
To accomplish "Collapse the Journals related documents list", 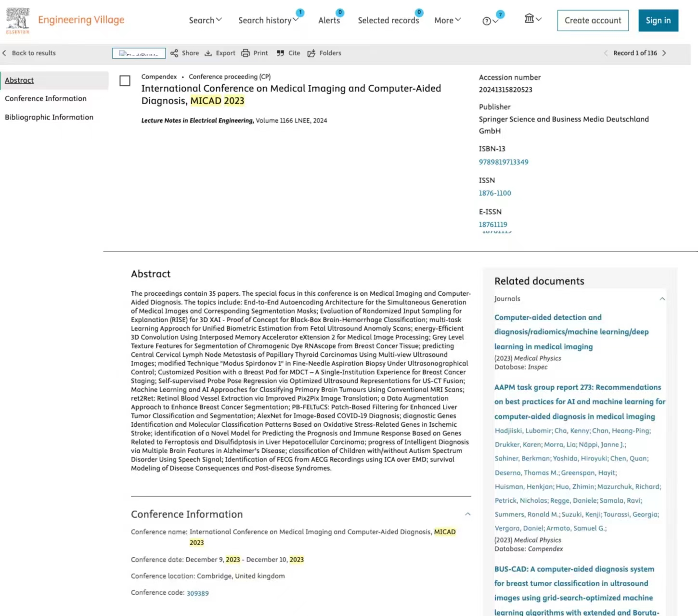I will tap(662, 299).
